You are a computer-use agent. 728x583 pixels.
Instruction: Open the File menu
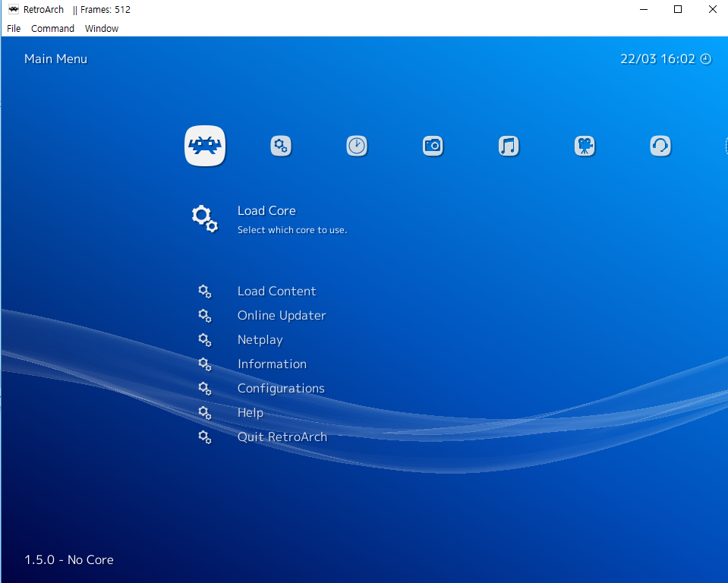14,28
